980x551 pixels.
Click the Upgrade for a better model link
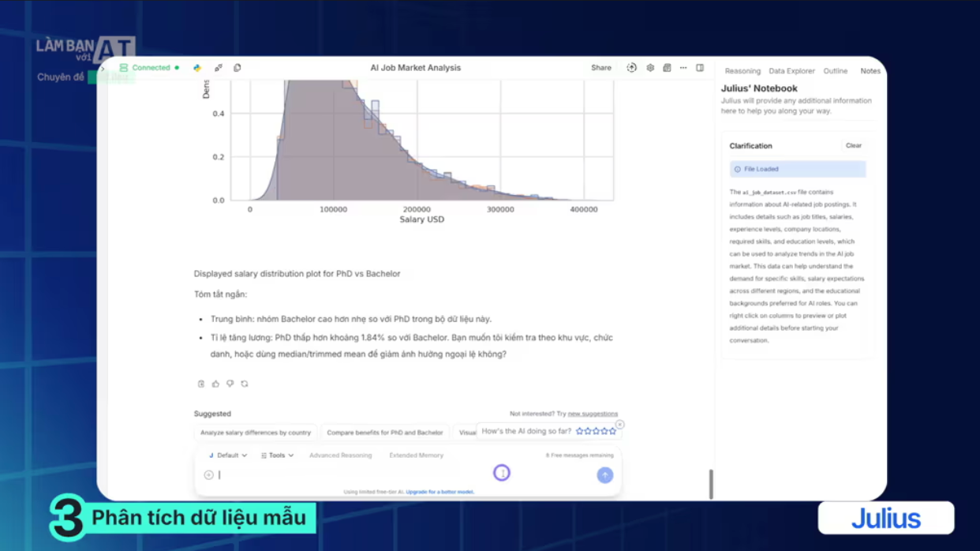pos(440,492)
